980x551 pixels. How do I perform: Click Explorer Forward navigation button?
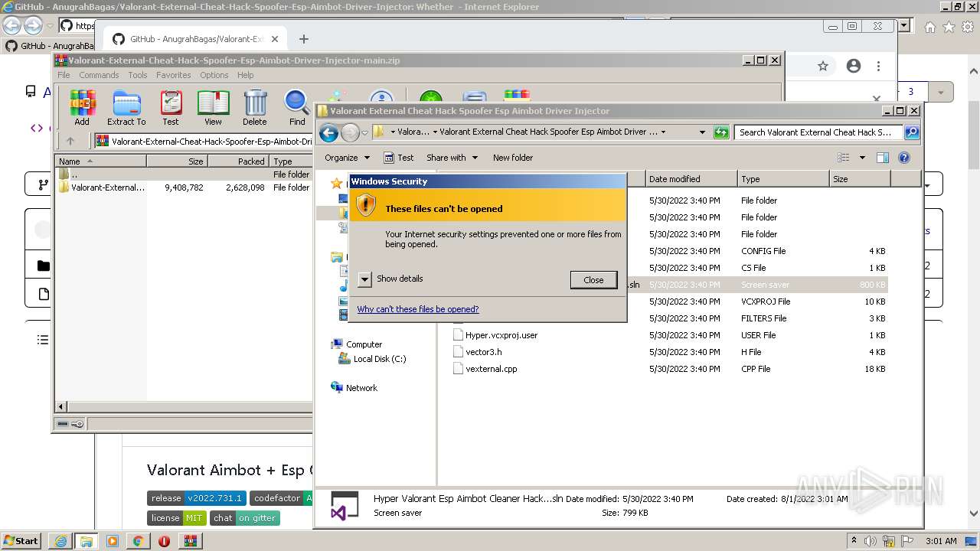[350, 132]
